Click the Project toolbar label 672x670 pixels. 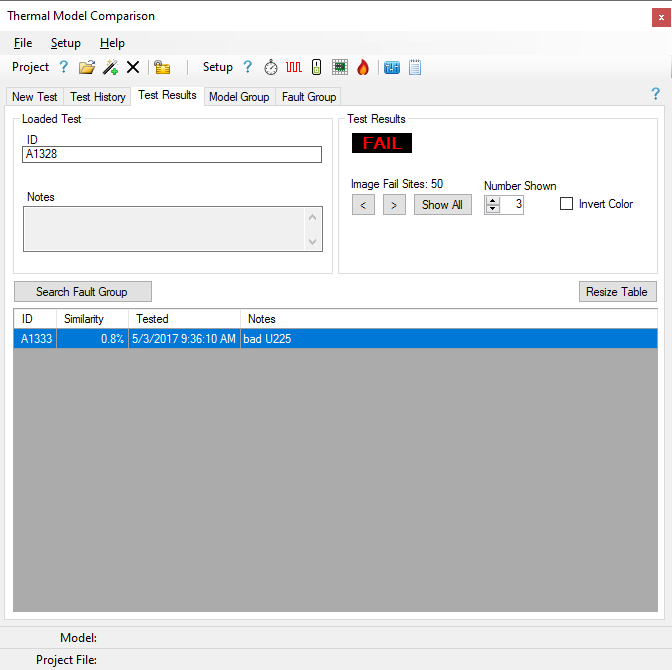click(x=30, y=67)
